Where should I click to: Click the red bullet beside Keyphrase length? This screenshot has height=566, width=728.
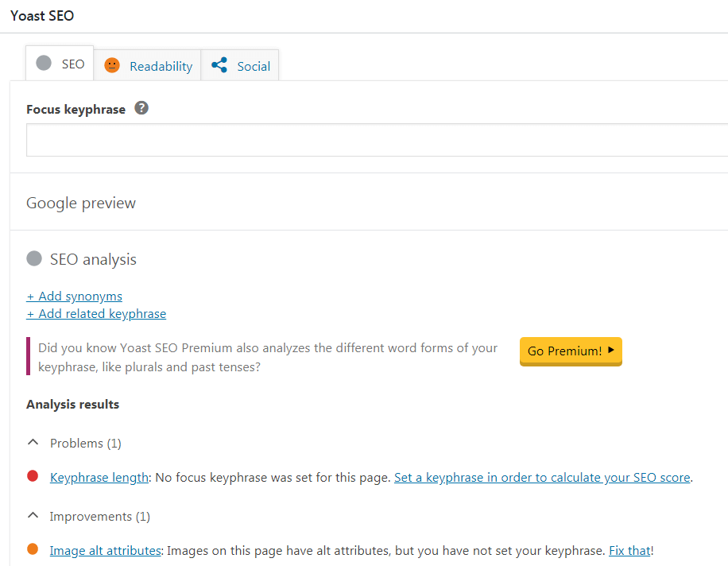click(x=32, y=475)
